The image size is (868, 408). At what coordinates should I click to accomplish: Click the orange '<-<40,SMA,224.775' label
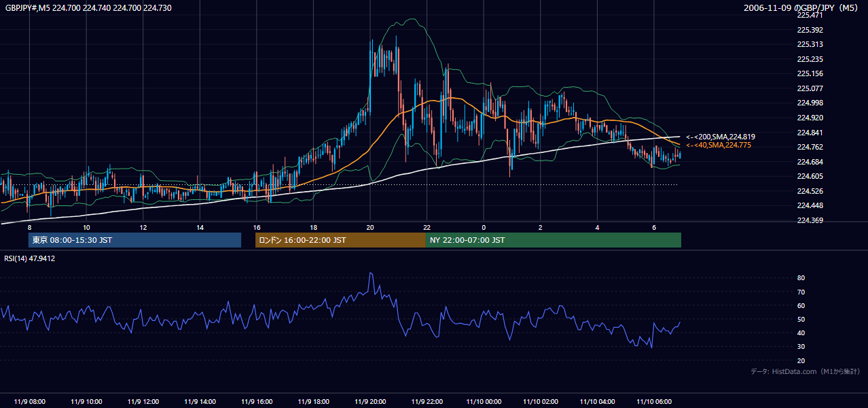click(x=718, y=146)
